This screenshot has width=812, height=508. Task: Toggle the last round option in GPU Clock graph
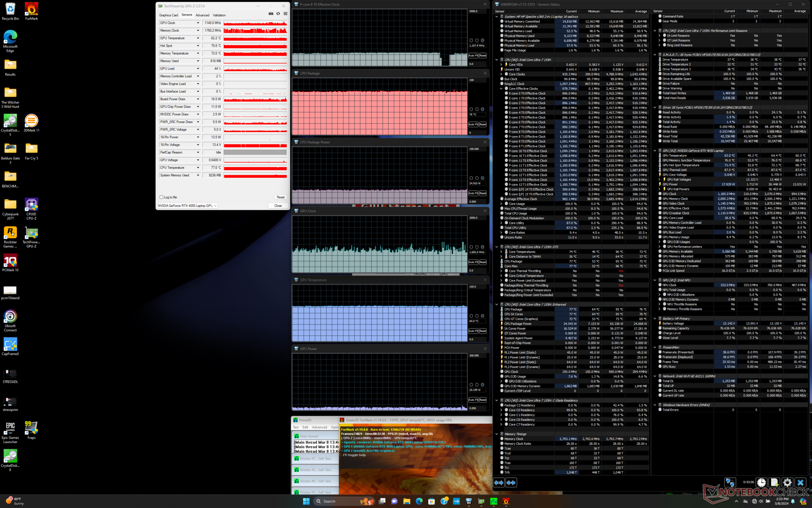click(x=483, y=247)
